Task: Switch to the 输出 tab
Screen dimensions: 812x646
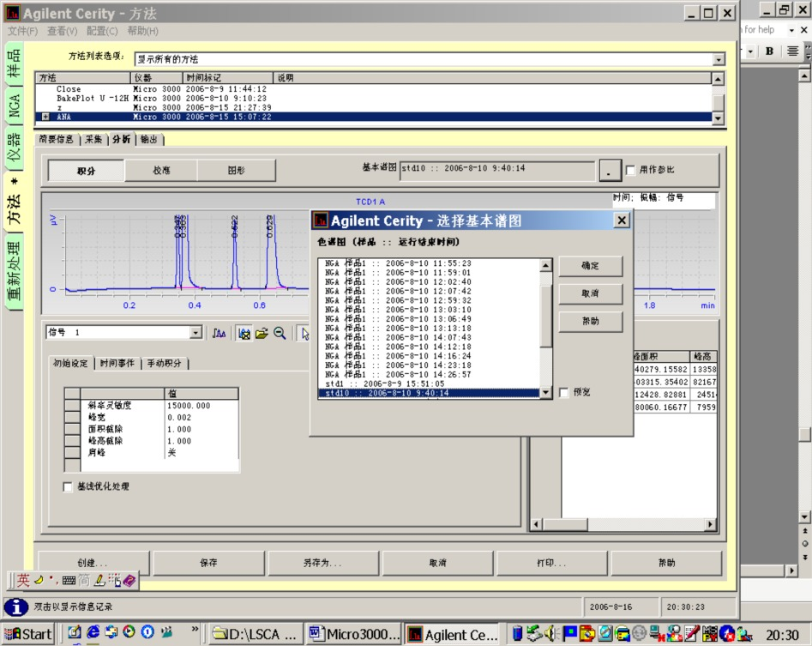Action: (149, 139)
